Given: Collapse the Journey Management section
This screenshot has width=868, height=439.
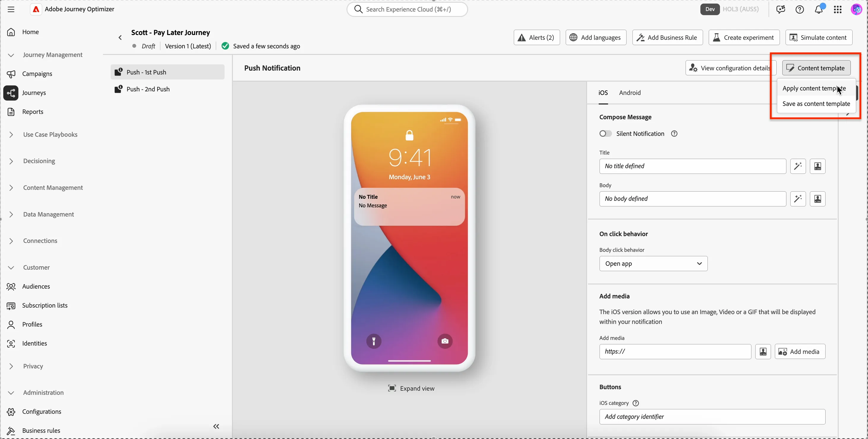Looking at the screenshot, I should point(11,55).
